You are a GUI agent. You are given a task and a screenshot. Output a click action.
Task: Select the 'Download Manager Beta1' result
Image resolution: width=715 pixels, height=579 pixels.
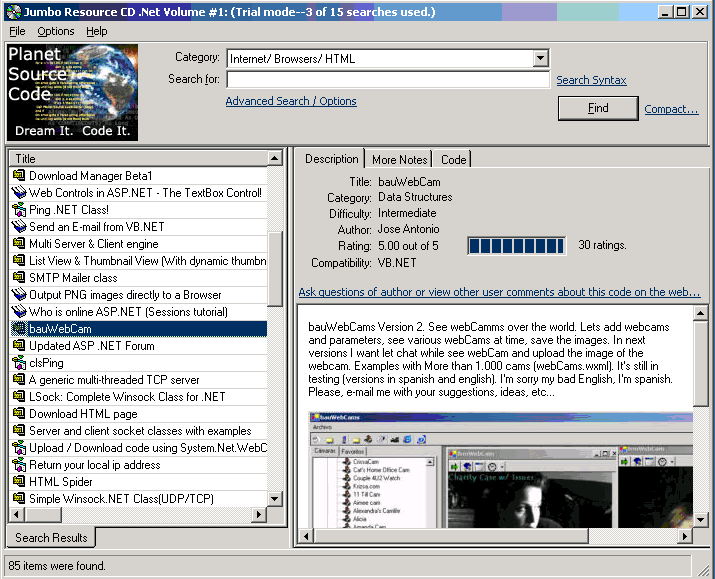(138, 176)
